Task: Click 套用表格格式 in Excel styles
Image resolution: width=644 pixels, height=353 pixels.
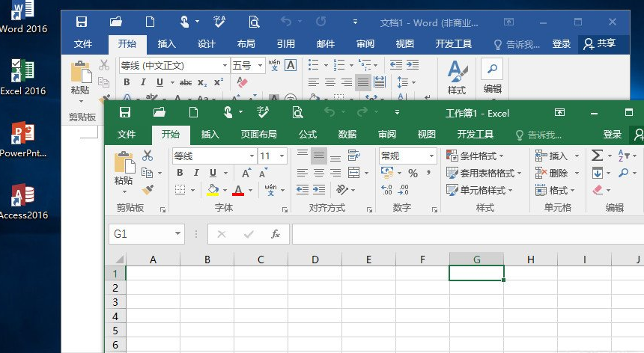Action: (484, 173)
